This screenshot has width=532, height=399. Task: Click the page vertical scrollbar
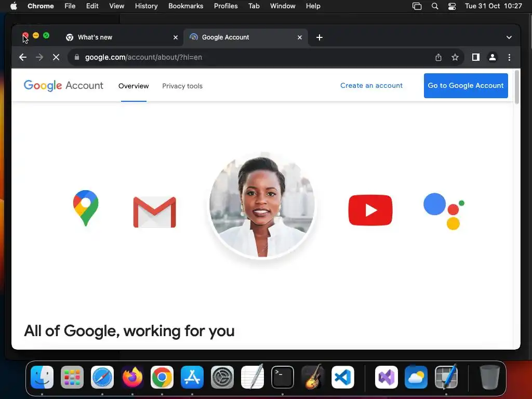click(517, 87)
